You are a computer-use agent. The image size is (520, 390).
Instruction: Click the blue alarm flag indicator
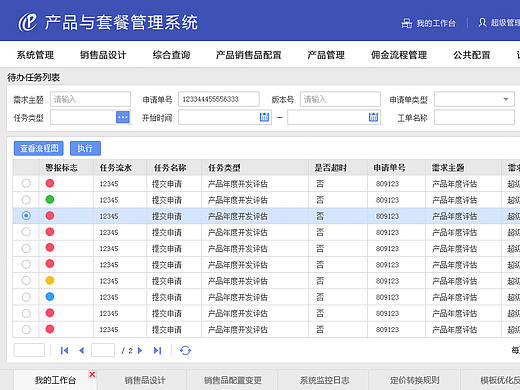coord(50,296)
